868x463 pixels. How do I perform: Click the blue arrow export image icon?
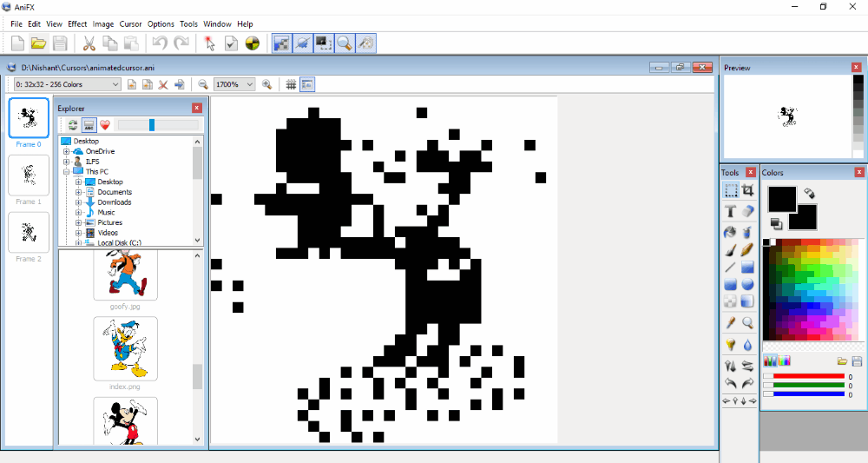tap(180, 84)
